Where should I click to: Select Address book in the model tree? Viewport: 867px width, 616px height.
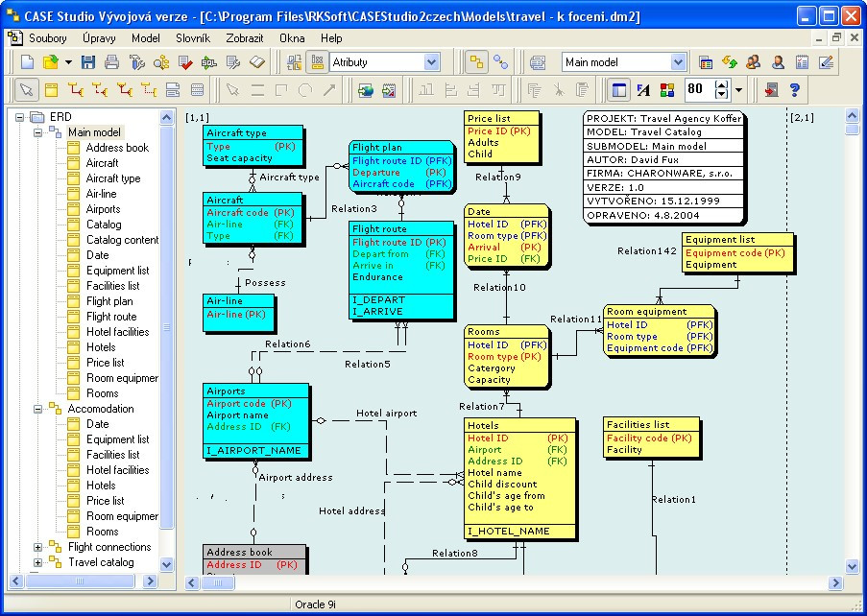tap(117, 148)
